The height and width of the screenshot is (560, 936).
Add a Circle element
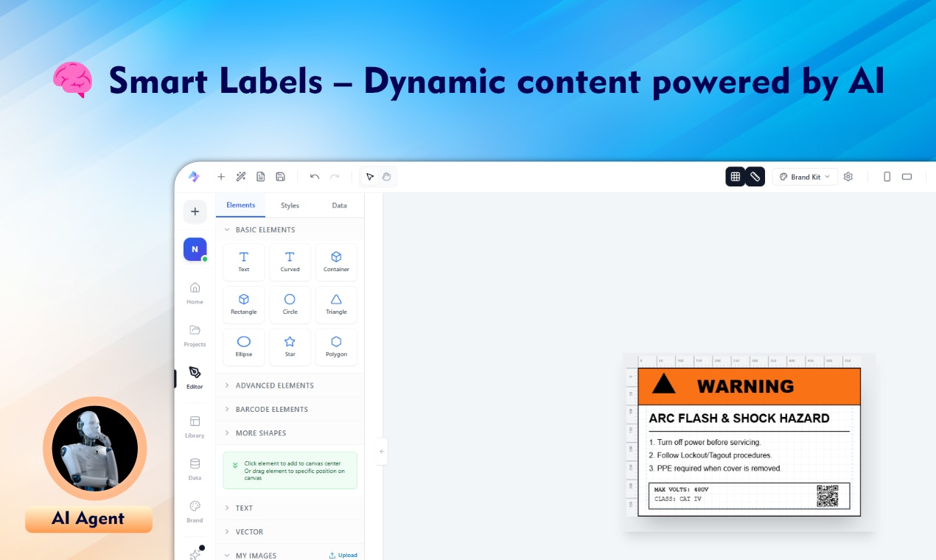[290, 304]
